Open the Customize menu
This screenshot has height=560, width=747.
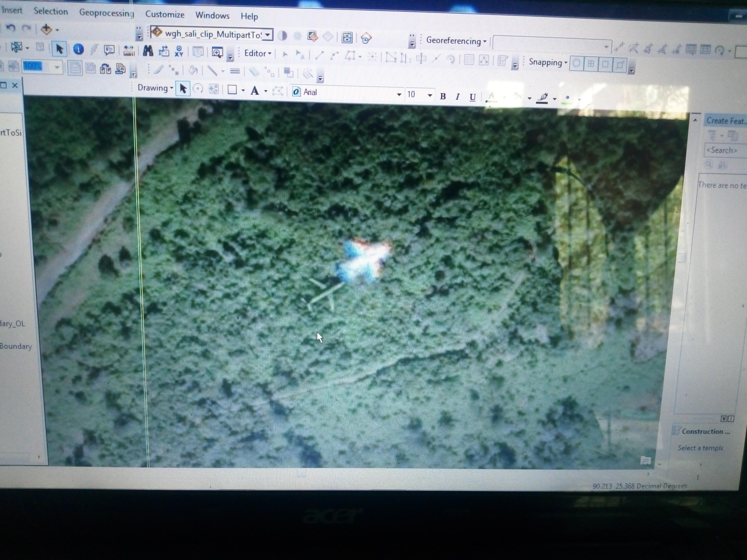tap(165, 15)
